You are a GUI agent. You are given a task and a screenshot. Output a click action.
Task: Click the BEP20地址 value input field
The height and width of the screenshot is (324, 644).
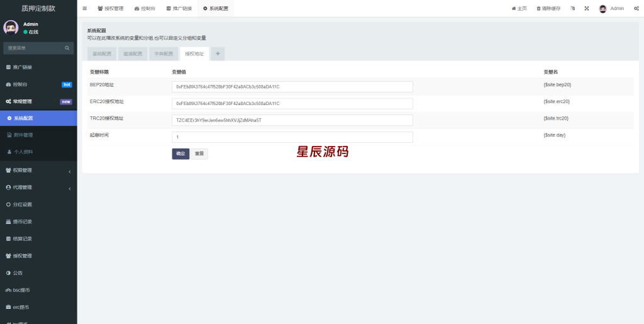(292, 87)
